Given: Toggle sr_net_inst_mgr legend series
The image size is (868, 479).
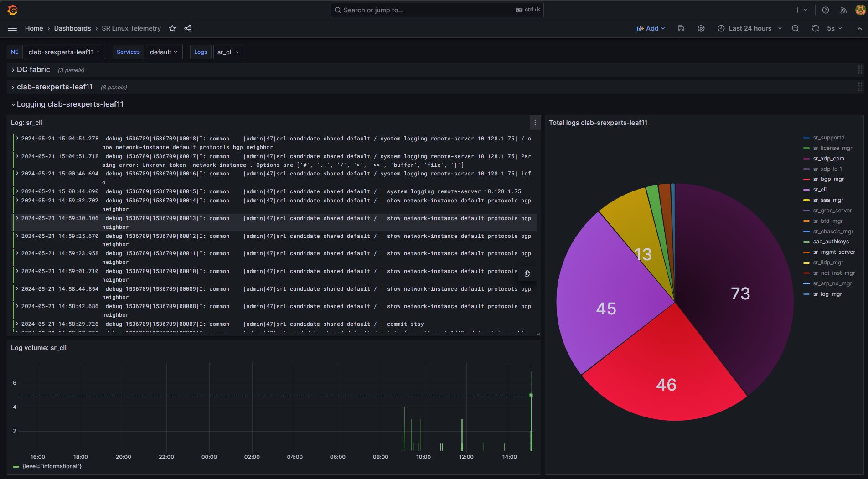Looking at the screenshot, I should (834, 273).
